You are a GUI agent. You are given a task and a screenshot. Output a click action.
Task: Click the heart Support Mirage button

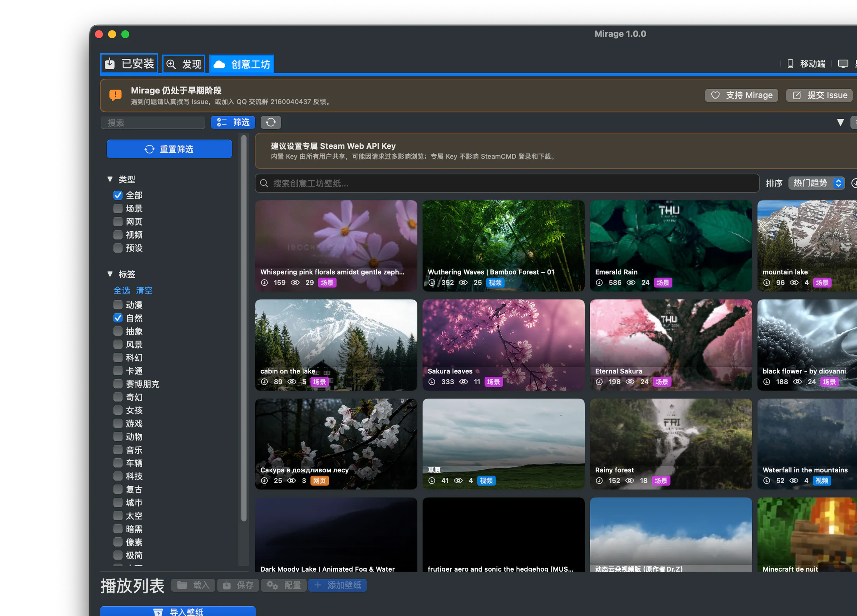coord(741,95)
